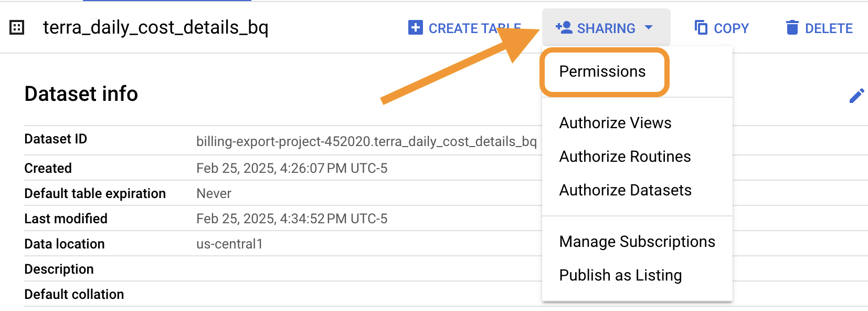Viewport: 868px width, 311px height.
Task: Choose Publish as Listing option
Action: 621,275
